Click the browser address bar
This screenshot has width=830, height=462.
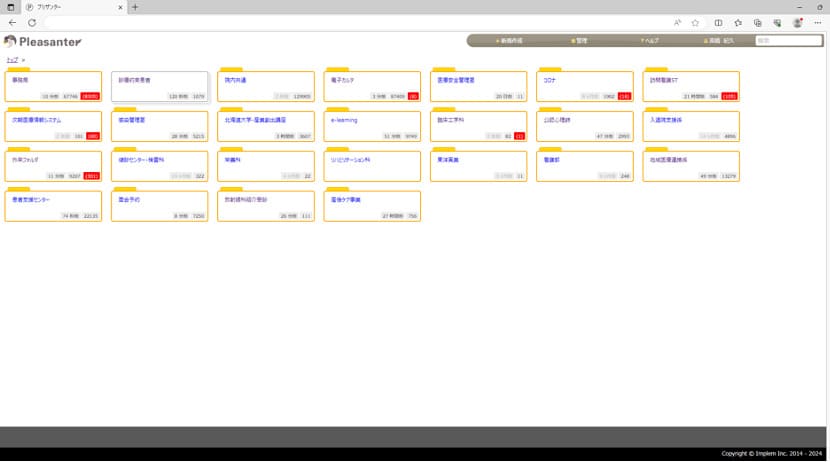(350, 22)
